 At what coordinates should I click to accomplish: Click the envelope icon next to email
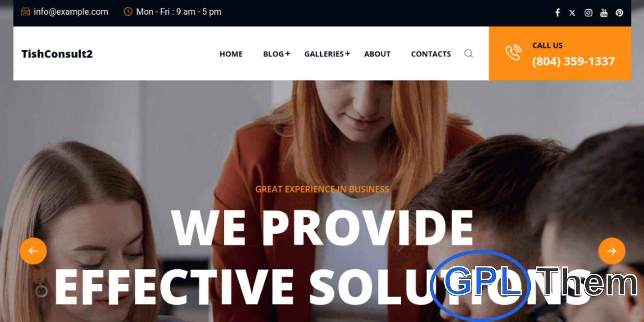(x=25, y=12)
